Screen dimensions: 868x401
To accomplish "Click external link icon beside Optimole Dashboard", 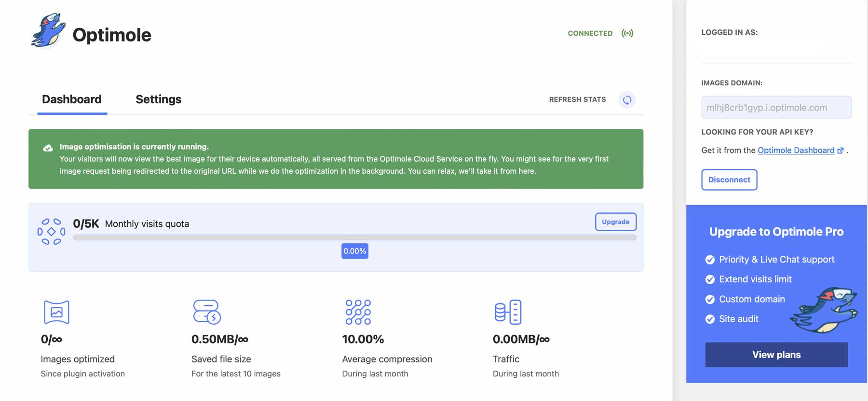I will [841, 151].
